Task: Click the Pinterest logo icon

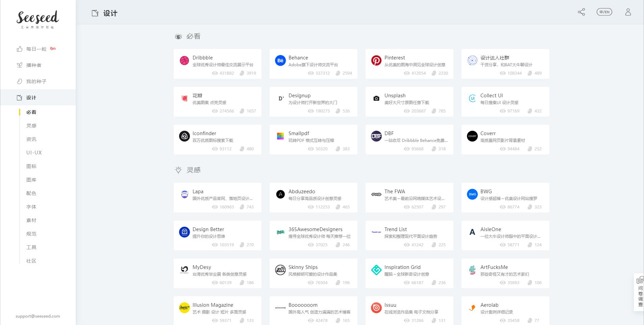Action: click(376, 60)
